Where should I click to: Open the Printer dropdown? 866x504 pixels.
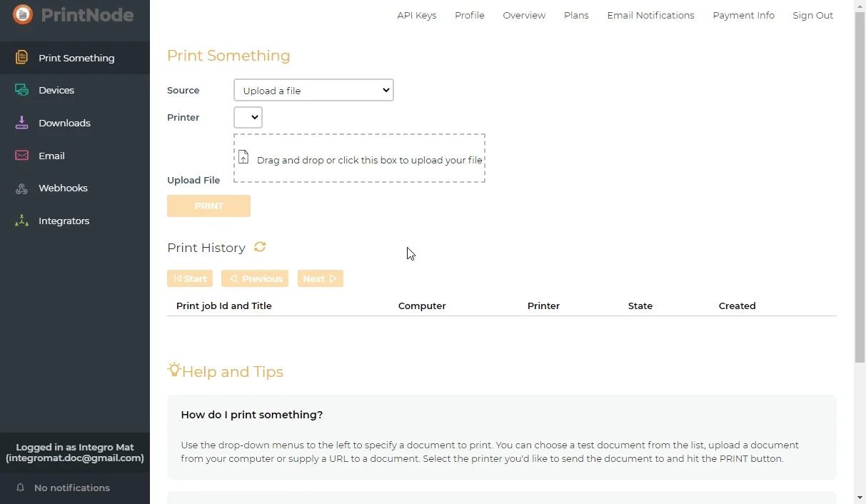pyautogui.click(x=248, y=117)
